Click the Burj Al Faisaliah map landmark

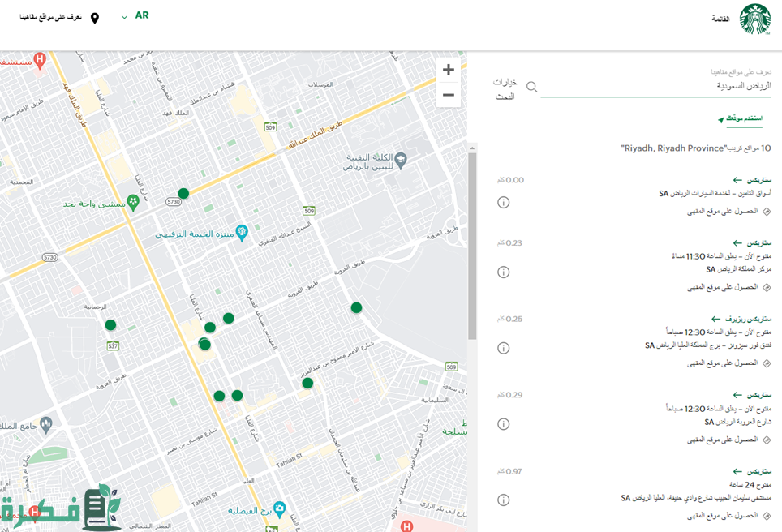(x=280, y=508)
